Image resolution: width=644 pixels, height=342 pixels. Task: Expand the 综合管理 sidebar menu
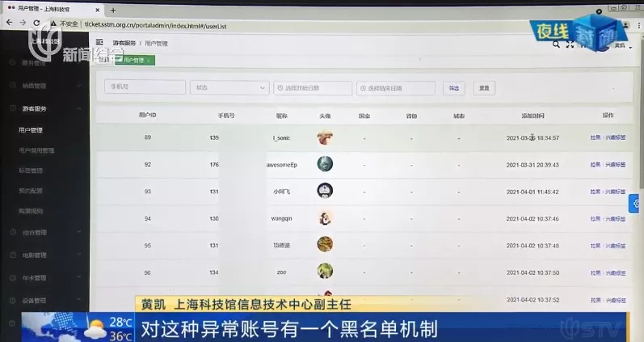44,233
